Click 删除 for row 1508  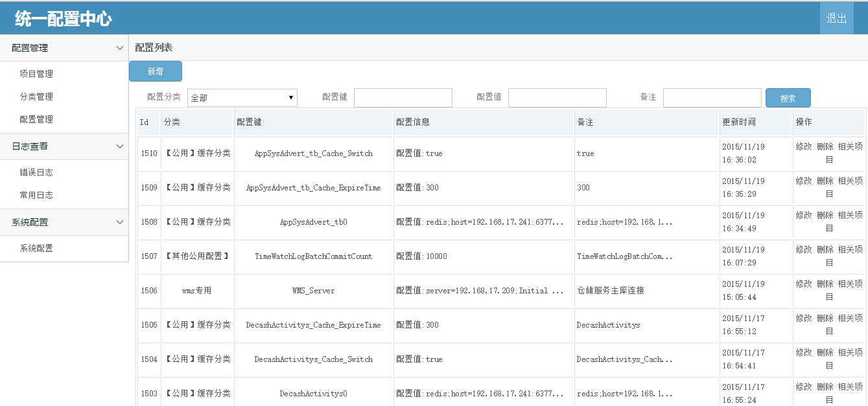click(x=825, y=215)
